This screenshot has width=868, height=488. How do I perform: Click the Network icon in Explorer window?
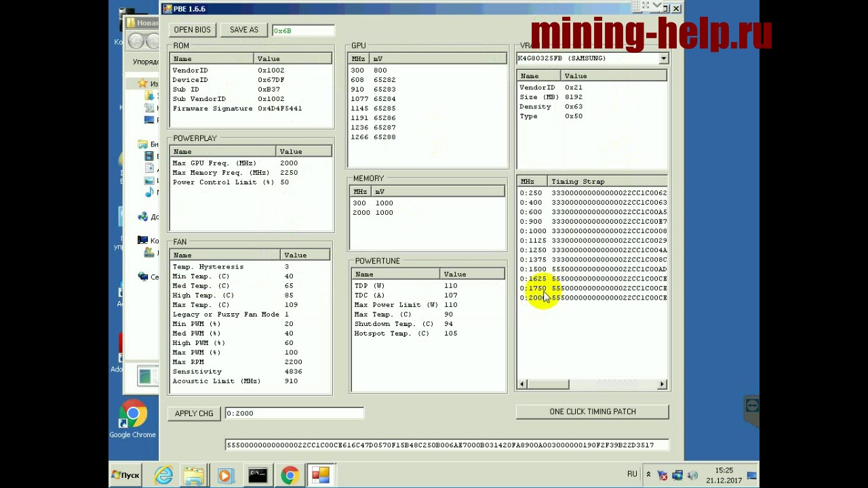142,277
